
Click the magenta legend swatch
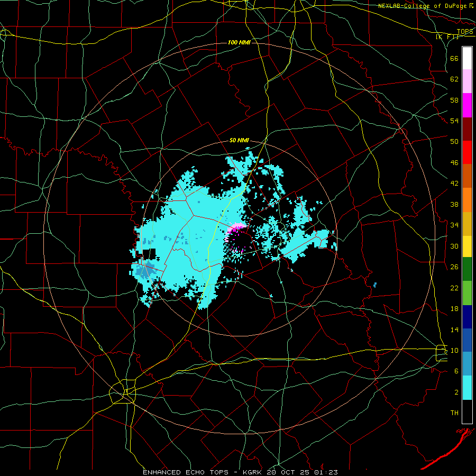click(467, 105)
